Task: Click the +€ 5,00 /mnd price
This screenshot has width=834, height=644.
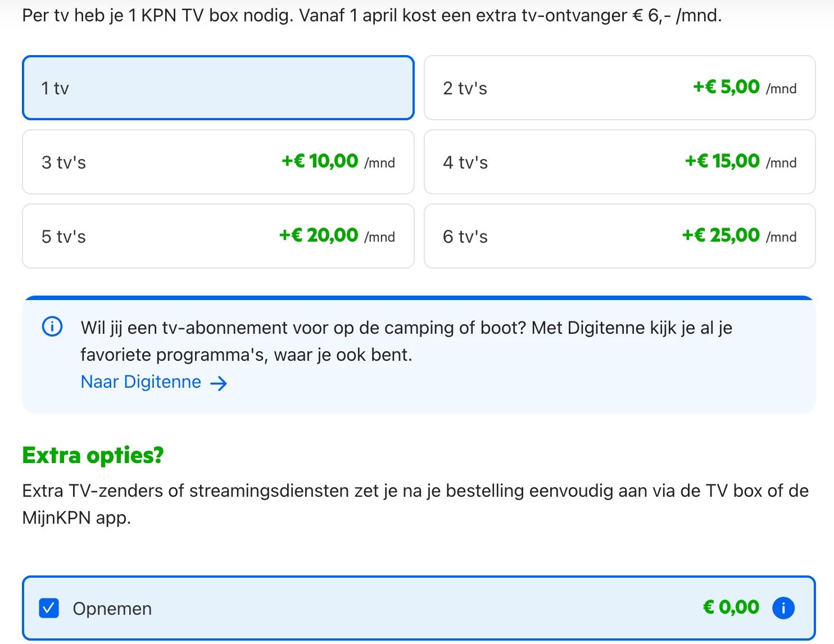Action: point(744,88)
